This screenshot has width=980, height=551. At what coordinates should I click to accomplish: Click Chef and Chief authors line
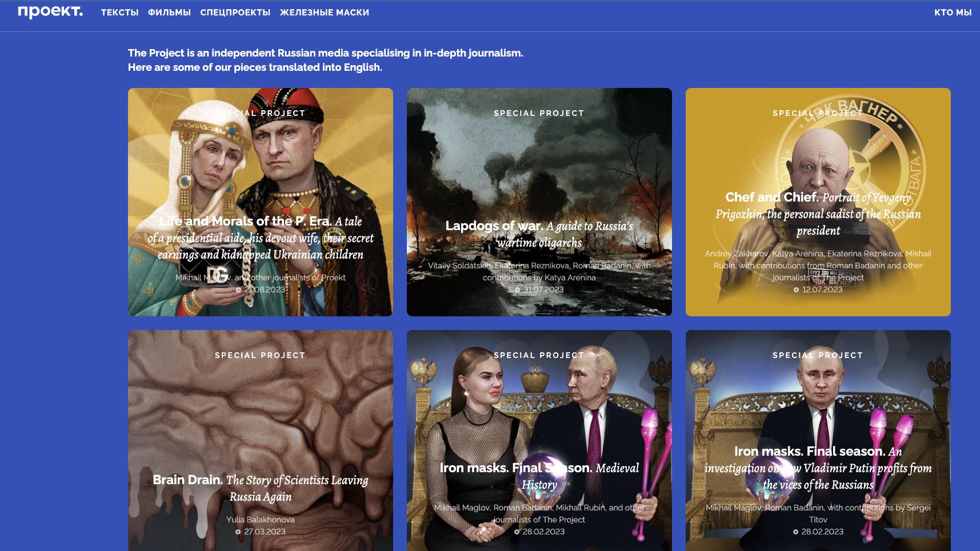coord(818,266)
